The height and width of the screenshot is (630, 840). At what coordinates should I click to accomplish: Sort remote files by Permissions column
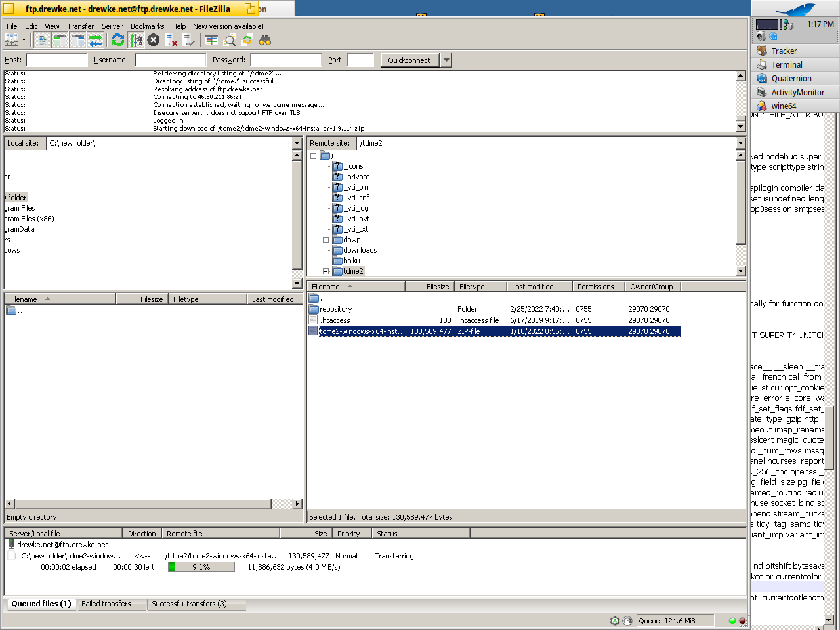[598, 287]
